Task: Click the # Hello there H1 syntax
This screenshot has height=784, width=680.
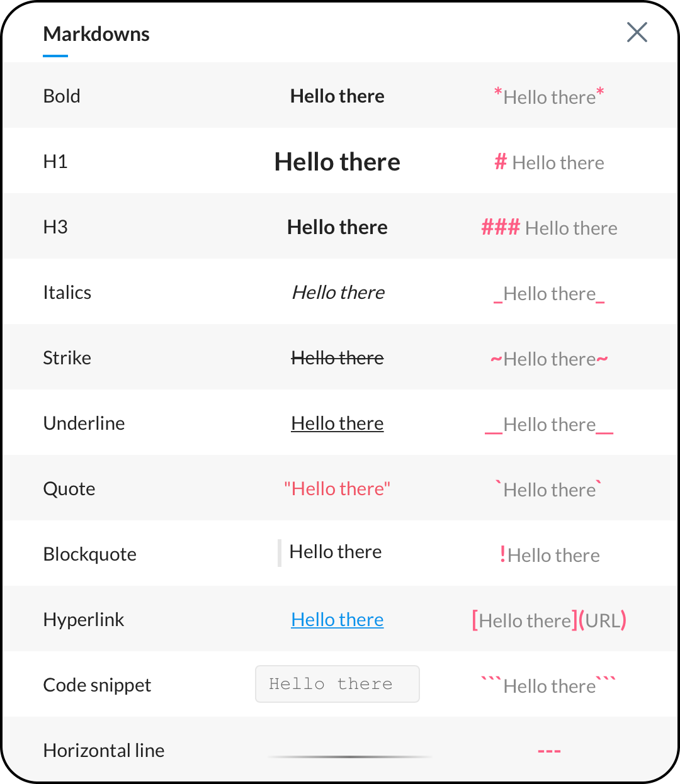Action: pos(549,162)
